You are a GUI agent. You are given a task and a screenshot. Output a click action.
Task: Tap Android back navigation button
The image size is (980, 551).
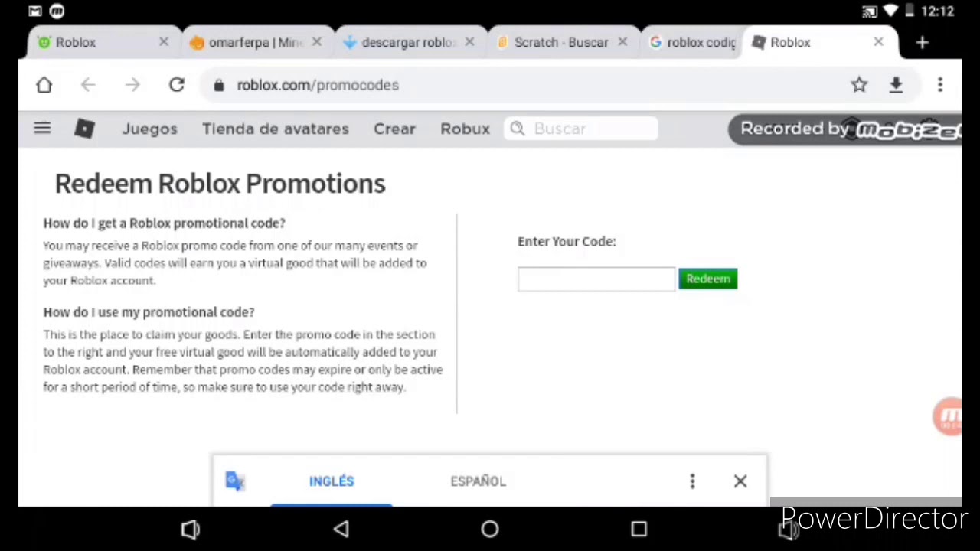[341, 529]
